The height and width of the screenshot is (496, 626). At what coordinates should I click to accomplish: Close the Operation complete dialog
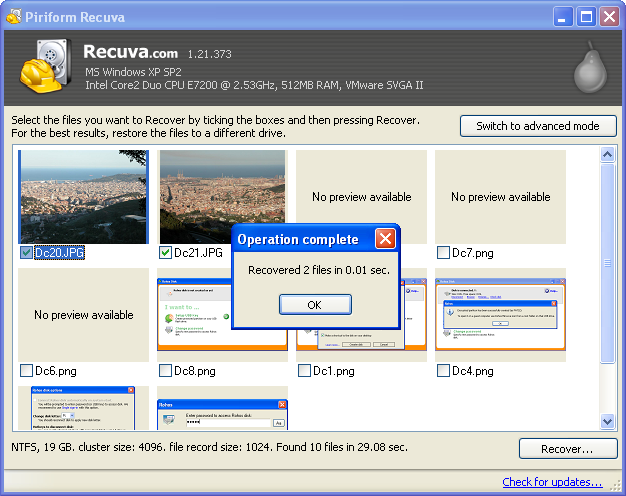pyautogui.click(x=385, y=239)
